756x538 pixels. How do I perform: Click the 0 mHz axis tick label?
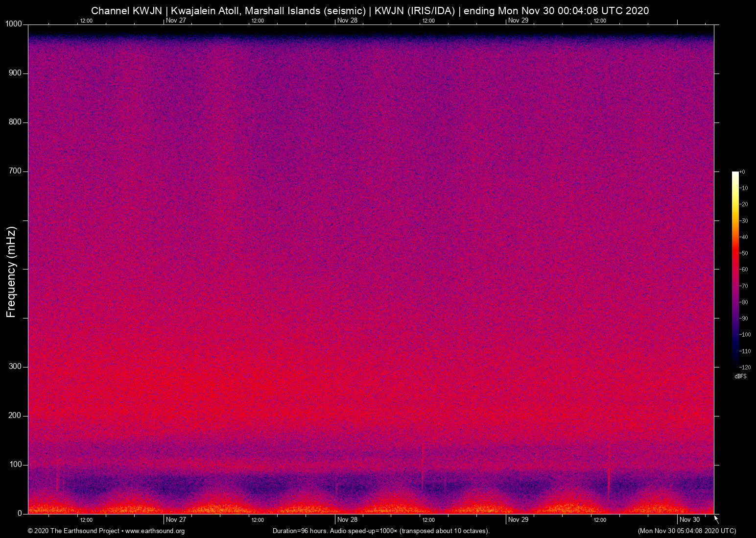(x=20, y=513)
